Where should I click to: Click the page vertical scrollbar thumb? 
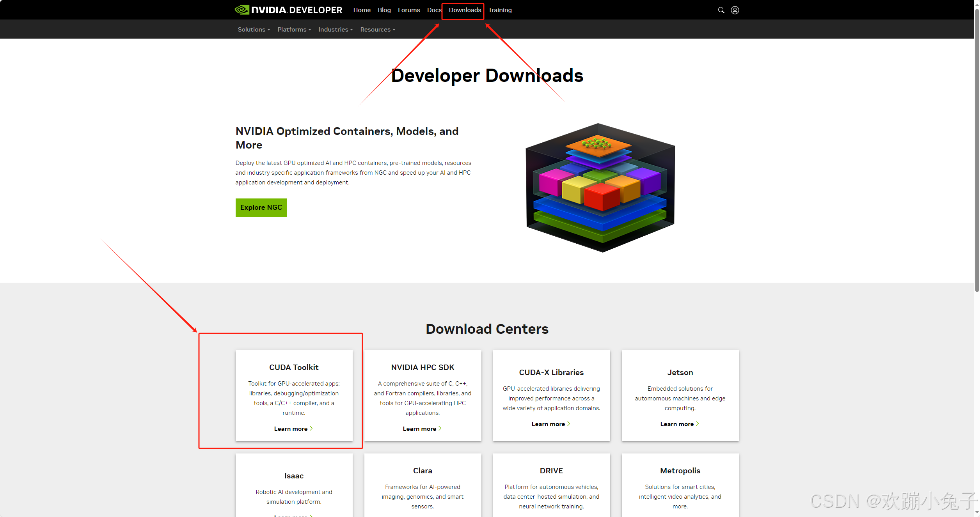coord(977,150)
